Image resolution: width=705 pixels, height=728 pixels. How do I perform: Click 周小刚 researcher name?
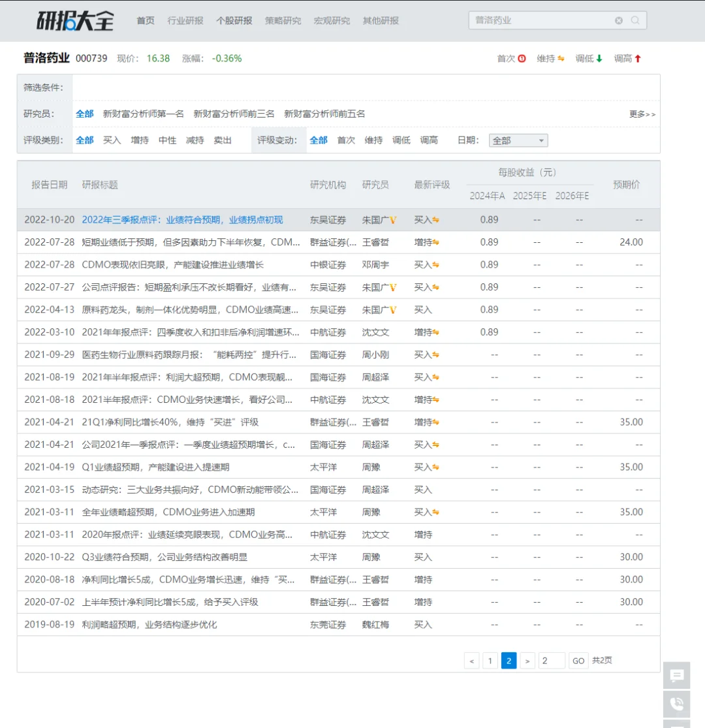375,355
